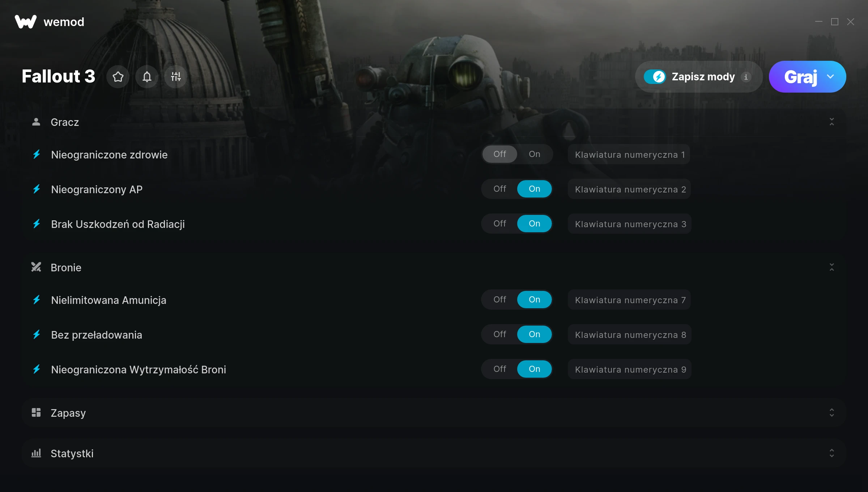Click the Bronie section header
The width and height of the screenshot is (868, 492).
click(x=434, y=267)
